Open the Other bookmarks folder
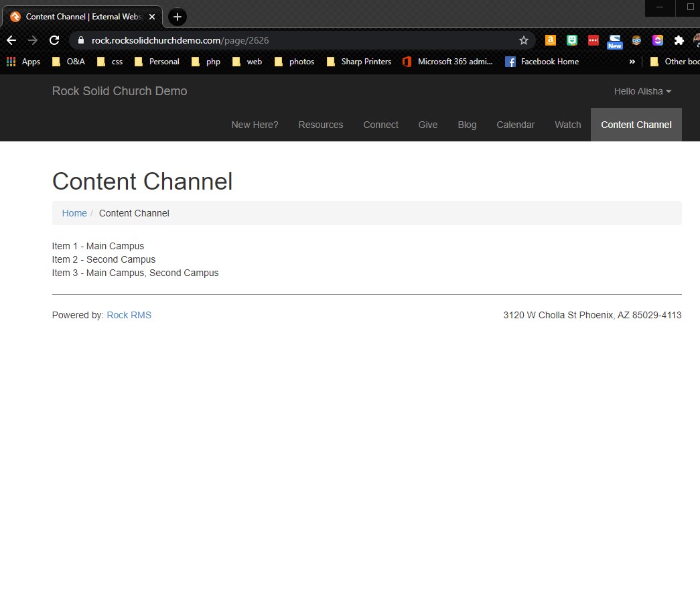The height and width of the screenshot is (589, 700). (x=675, y=62)
